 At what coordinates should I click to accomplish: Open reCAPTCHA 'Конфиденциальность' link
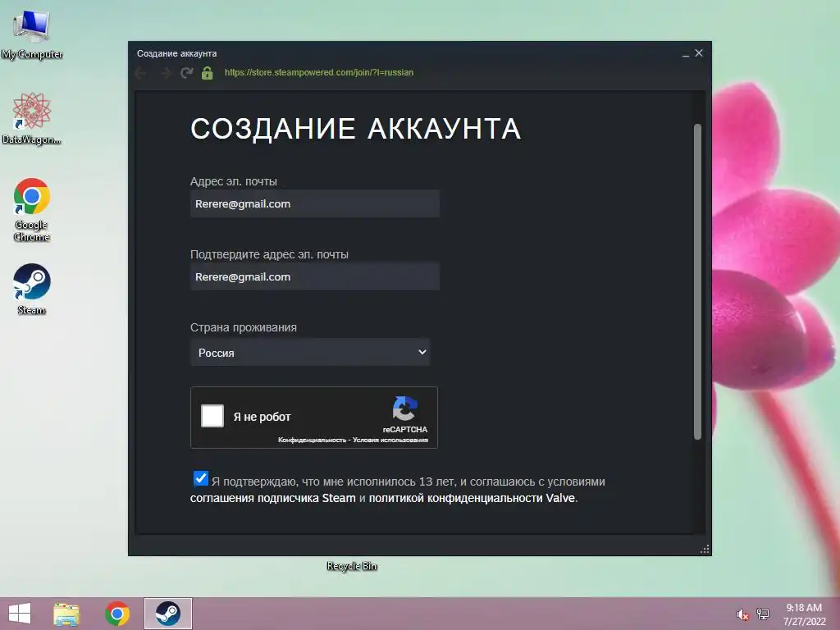click(312, 440)
